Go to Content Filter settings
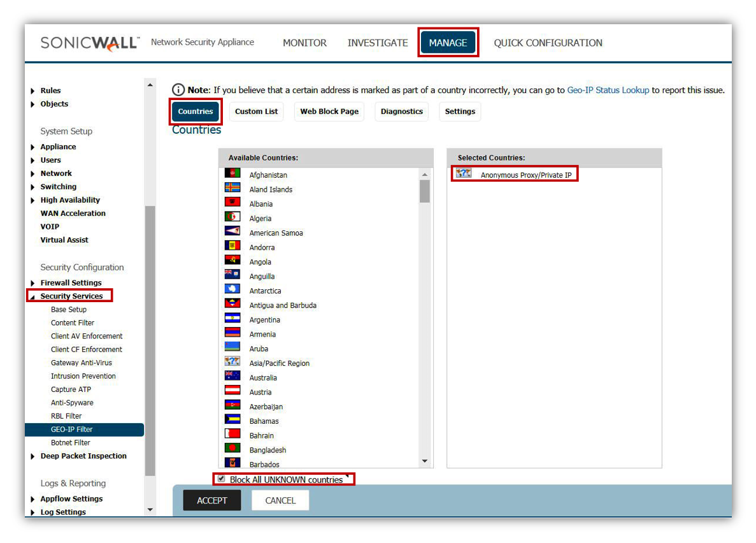The height and width of the screenshot is (543, 756). [x=73, y=323]
